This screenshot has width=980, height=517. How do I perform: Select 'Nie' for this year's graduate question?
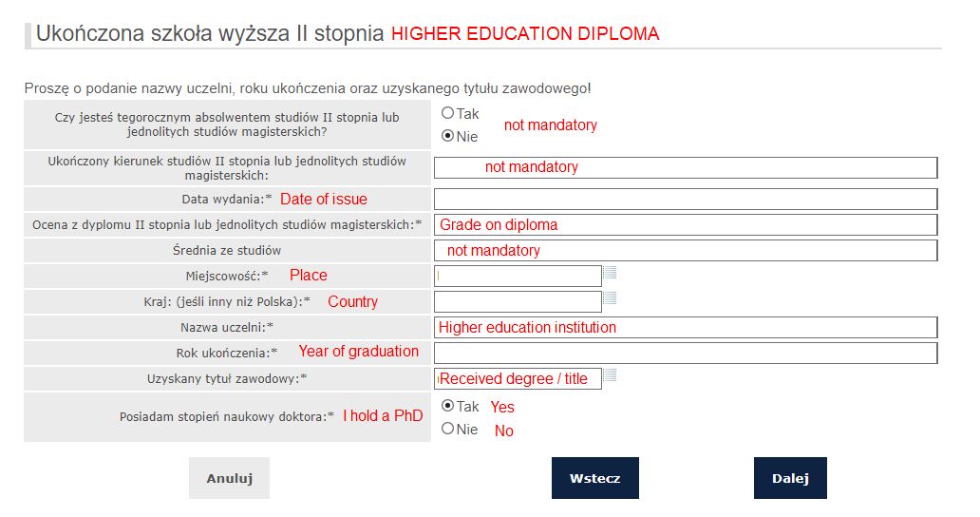(448, 136)
